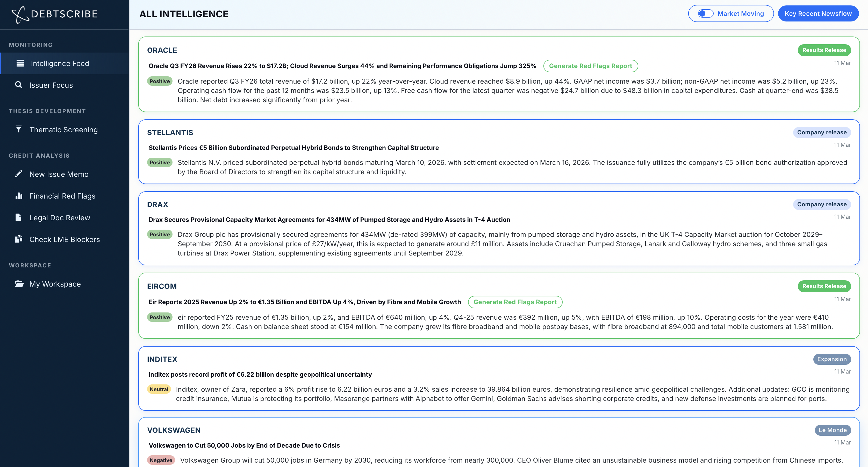
Task: Open Financial Red Flags
Action: [65, 196]
